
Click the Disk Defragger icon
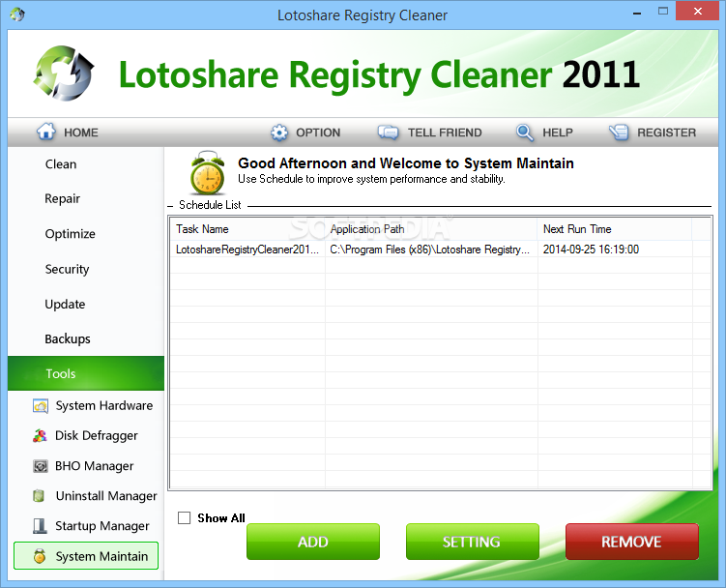pyautogui.click(x=40, y=435)
